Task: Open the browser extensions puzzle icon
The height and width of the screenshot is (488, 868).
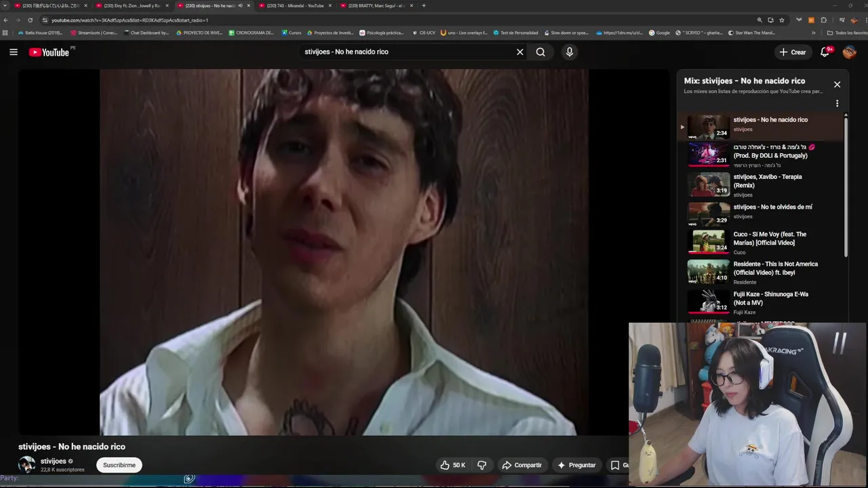Action: point(823,20)
